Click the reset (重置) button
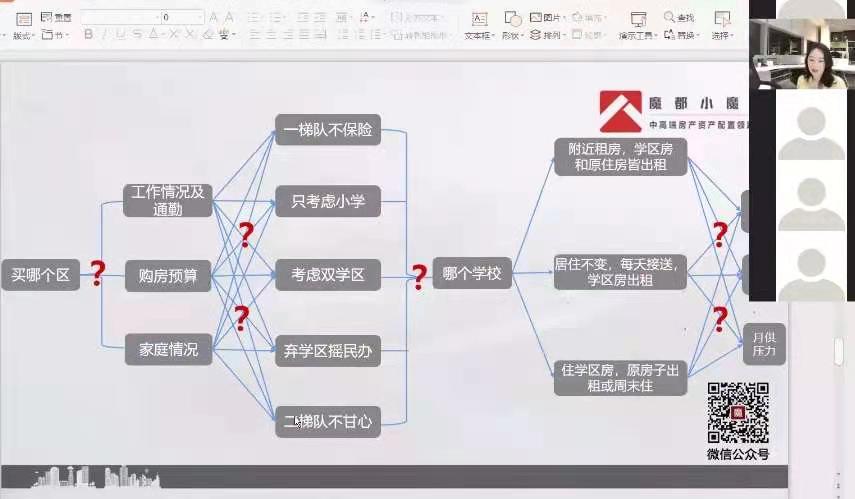The height and width of the screenshot is (499, 855). coord(57,18)
